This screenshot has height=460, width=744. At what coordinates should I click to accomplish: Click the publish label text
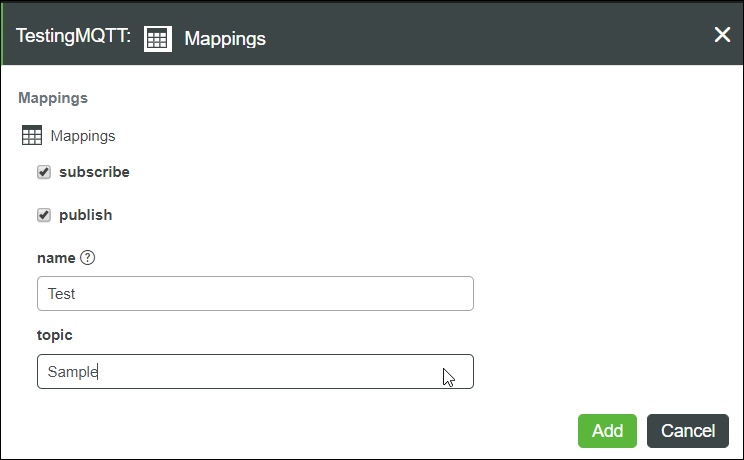click(86, 215)
